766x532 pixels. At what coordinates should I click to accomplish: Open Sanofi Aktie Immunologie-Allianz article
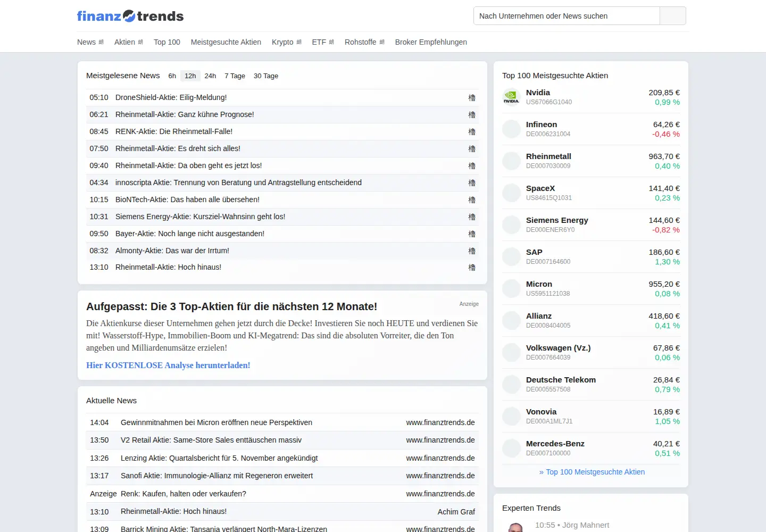pos(217,476)
